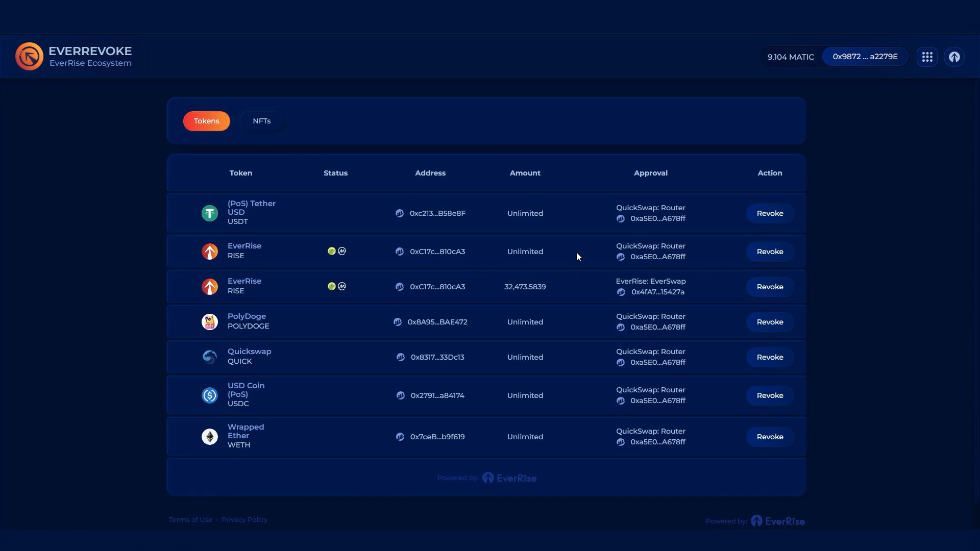Revoke the USDT approval
This screenshot has height=551, width=980.
click(x=770, y=213)
